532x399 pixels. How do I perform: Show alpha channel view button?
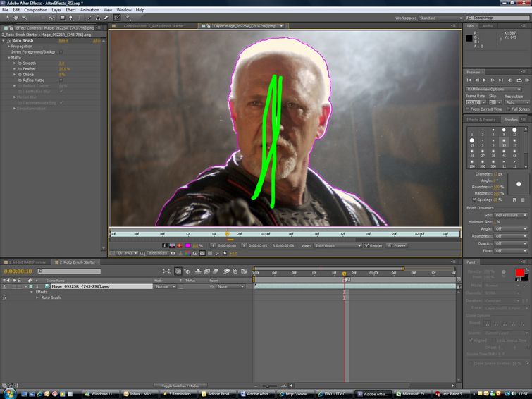click(x=165, y=245)
